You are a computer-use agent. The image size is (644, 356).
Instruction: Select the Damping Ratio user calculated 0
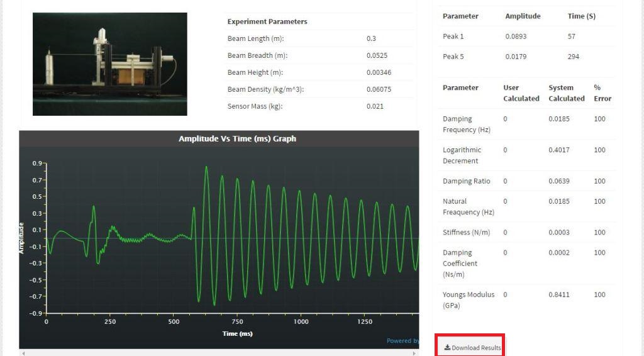point(505,181)
